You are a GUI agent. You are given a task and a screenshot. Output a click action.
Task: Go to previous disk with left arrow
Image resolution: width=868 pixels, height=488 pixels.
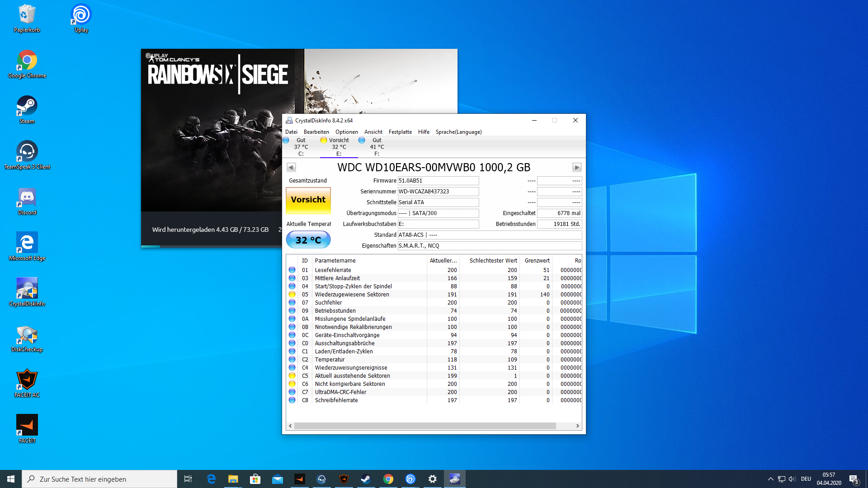[x=291, y=168]
